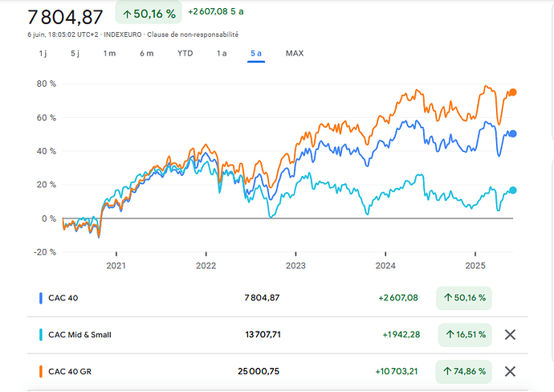The width and height of the screenshot is (554, 392).
Task: Click CAC 40 GR orange color marker
Action: 41,371
